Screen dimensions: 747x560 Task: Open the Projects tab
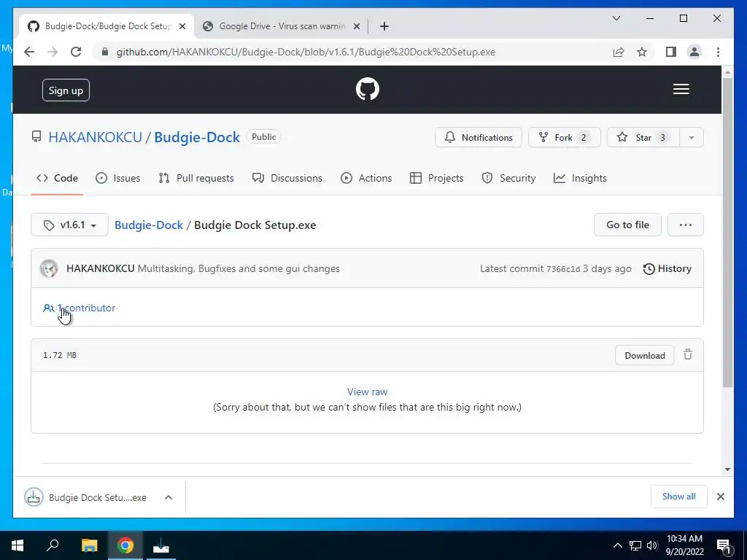(x=436, y=178)
